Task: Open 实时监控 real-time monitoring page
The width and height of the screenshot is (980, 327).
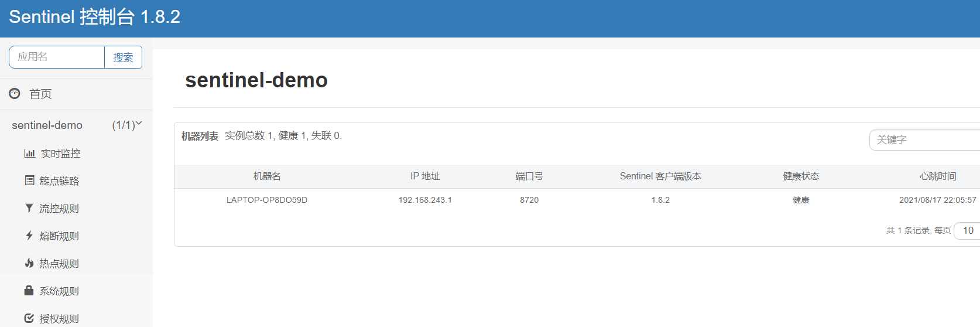Action: click(x=60, y=154)
